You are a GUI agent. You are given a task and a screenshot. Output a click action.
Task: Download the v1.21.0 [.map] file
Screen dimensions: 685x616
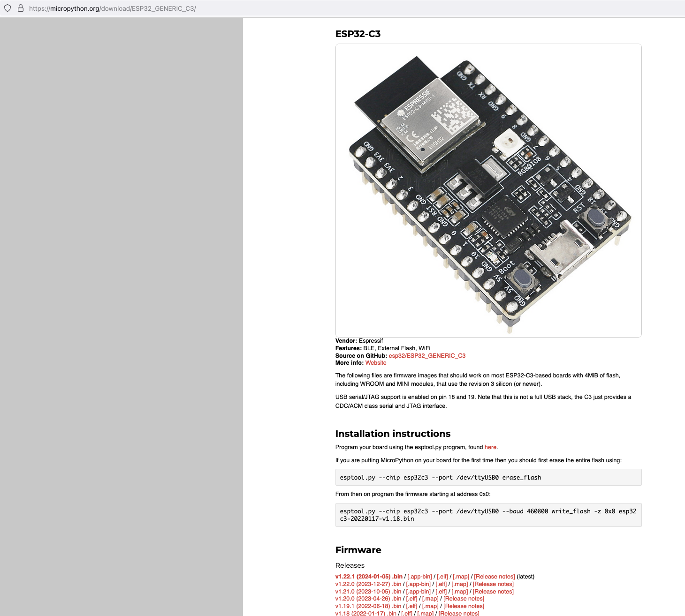(x=459, y=592)
